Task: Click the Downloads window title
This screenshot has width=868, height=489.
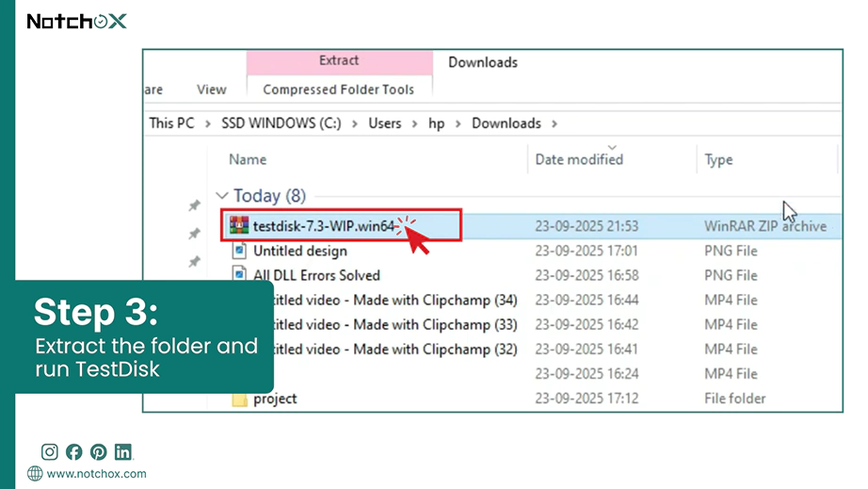Action: click(x=483, y=62)
